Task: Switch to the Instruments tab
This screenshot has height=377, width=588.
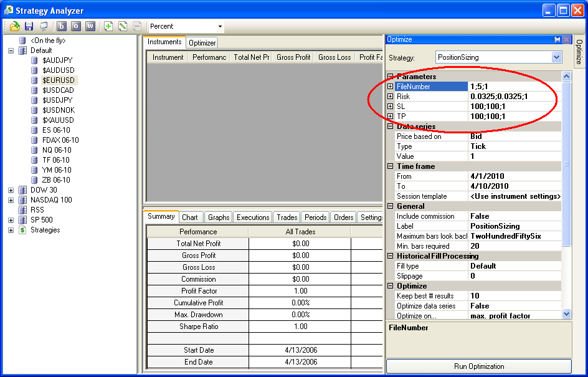Action: tap(164, 42)
